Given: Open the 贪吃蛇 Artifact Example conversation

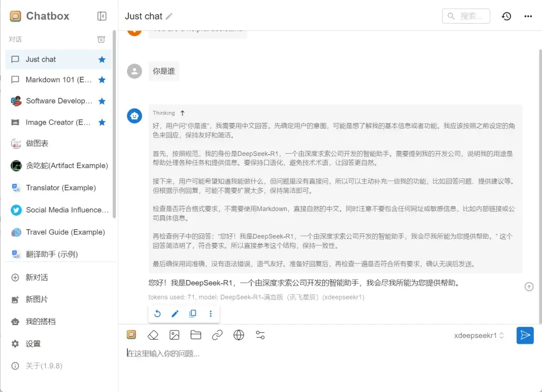Looking at the screenshot, I should point(58,166).
